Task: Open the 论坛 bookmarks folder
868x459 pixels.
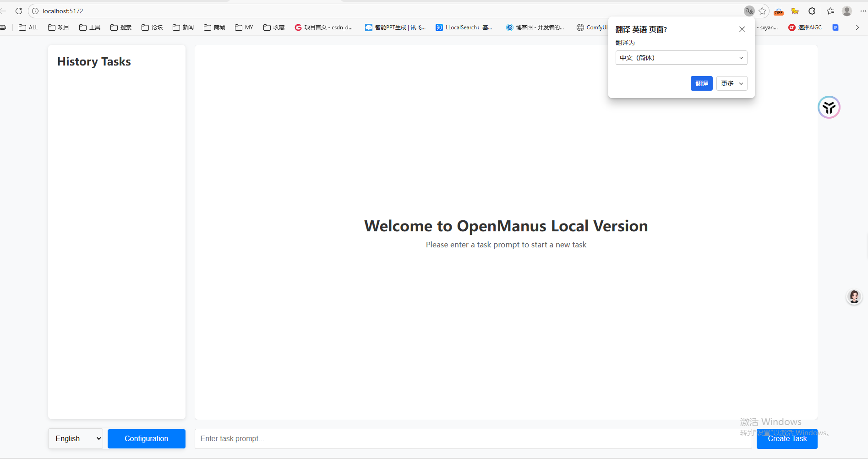Action: click(152, 27)
